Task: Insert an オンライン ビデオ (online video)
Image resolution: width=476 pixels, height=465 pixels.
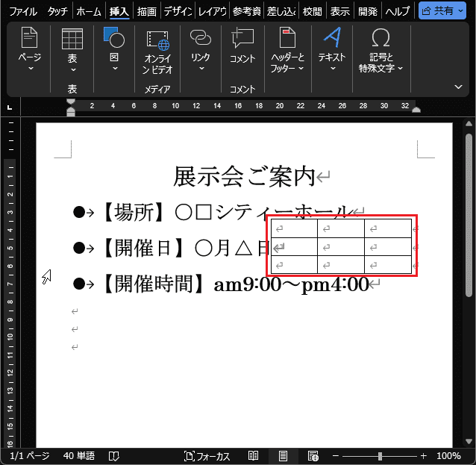Action: 157,52
